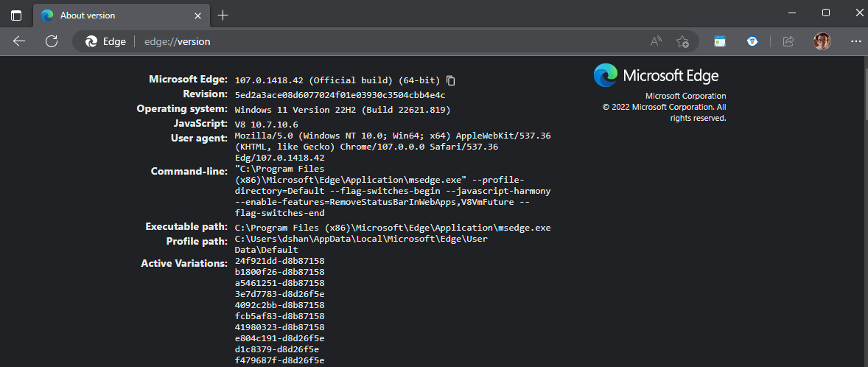
Task: Click active variation b1800f26-d8b87158
Action: point(279,272)
